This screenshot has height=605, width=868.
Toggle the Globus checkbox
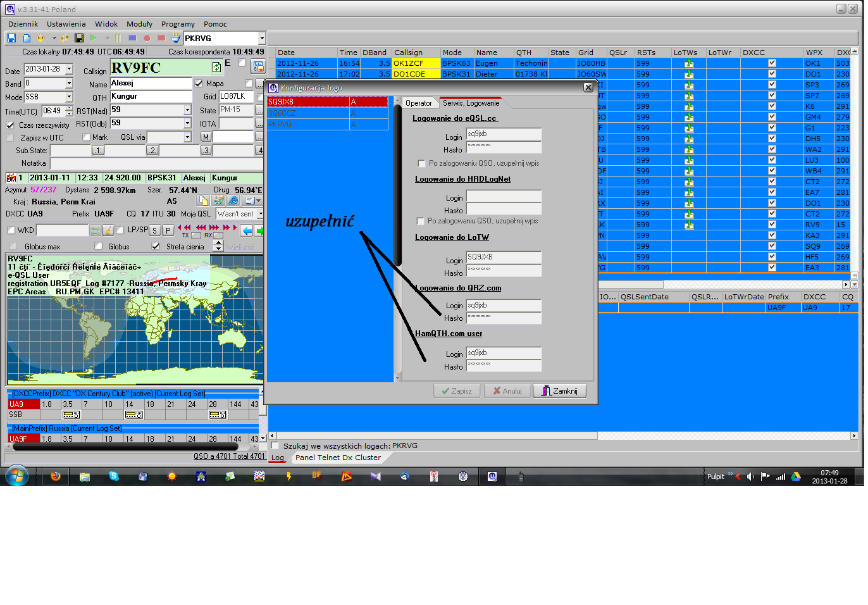pyautogui.click(x=98, y=246)
